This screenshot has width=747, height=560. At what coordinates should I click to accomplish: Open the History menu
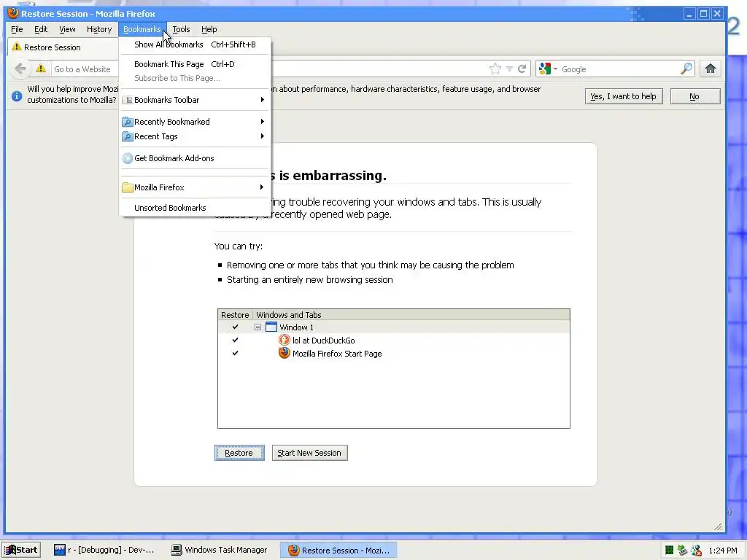point(99,29)
